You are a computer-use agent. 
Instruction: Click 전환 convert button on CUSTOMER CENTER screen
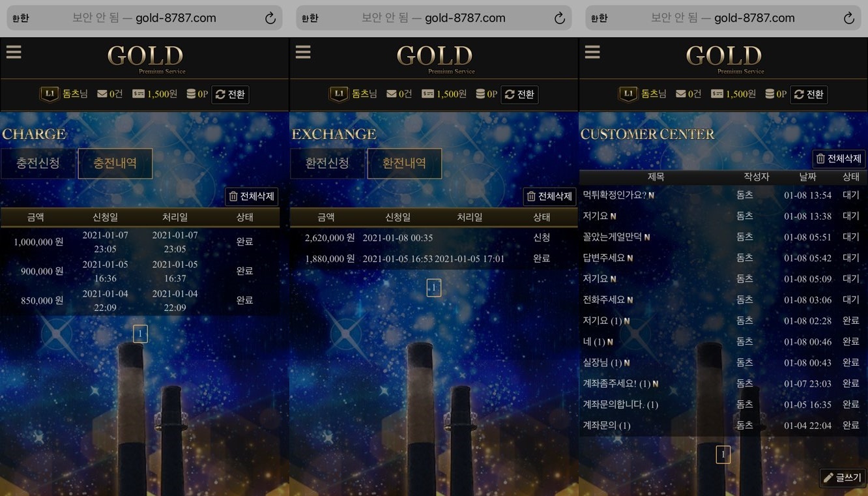pyautogui.click(x=809, y=95)
